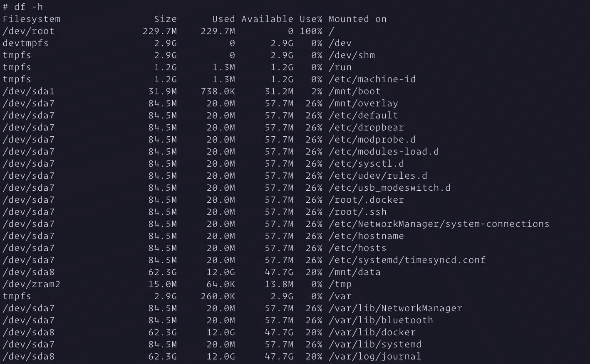This screenshot has height=364, width=590.
Task: Click the '/root/.docker' mount path
Action: [x=366, y=200]
